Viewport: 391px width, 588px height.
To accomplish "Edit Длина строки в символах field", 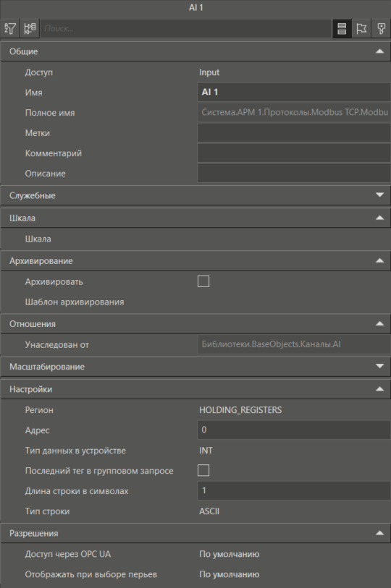I will [294, 490].
